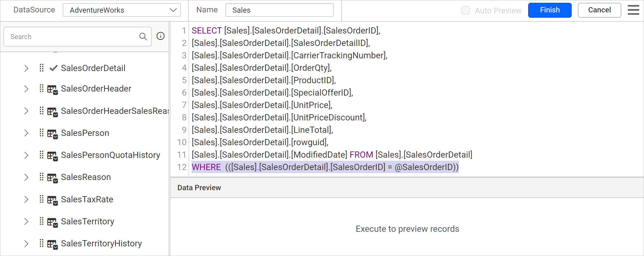Click inside the Name input field

pos(279,10)
